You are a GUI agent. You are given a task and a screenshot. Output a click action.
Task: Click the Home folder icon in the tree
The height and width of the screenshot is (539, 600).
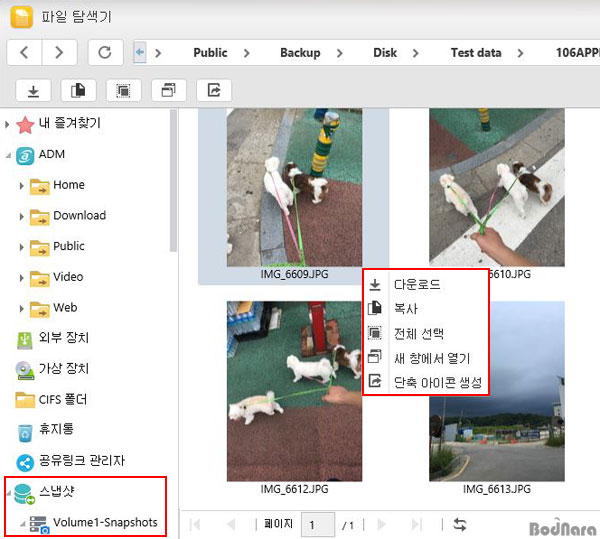[39, 186]
